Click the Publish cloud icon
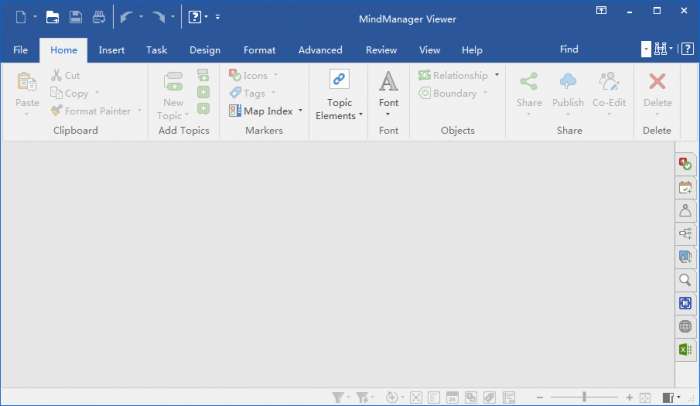 click(568, 81)
